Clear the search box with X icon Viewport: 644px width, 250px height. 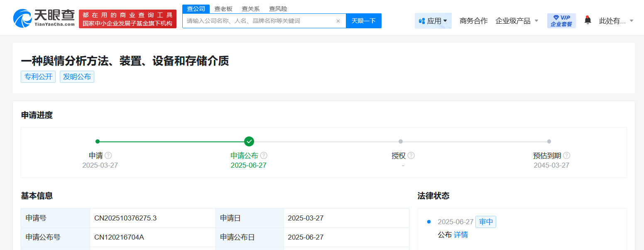pos(338,21)
